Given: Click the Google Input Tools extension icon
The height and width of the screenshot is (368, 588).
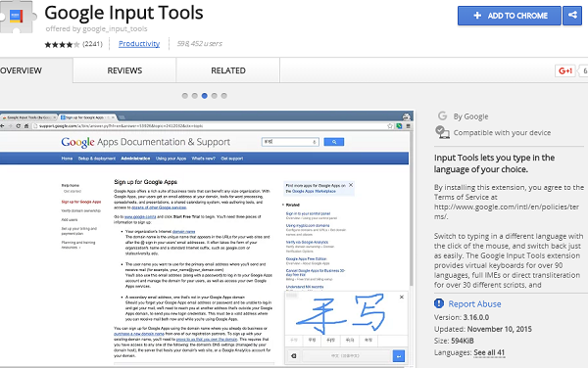Looking at the screenshot, I should (17, 17).
